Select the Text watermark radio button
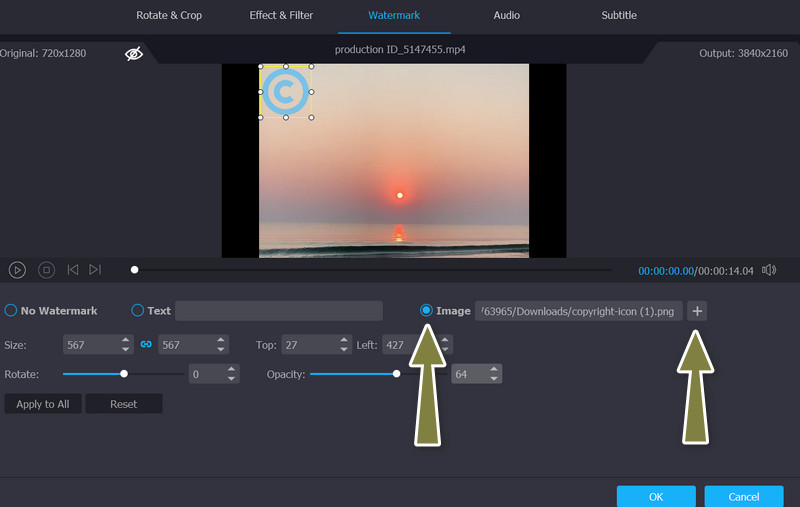Viewport: 800px width, 507px height. [138, 311]
